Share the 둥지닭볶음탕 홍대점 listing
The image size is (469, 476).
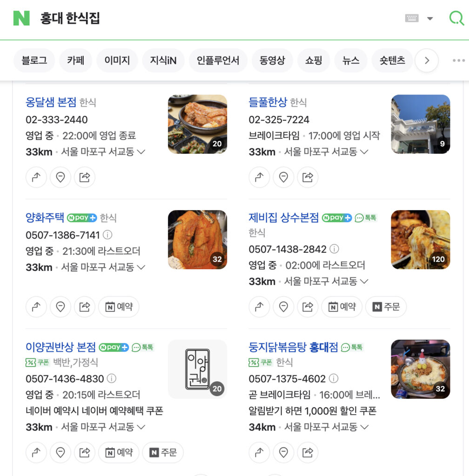click(308, 452)
